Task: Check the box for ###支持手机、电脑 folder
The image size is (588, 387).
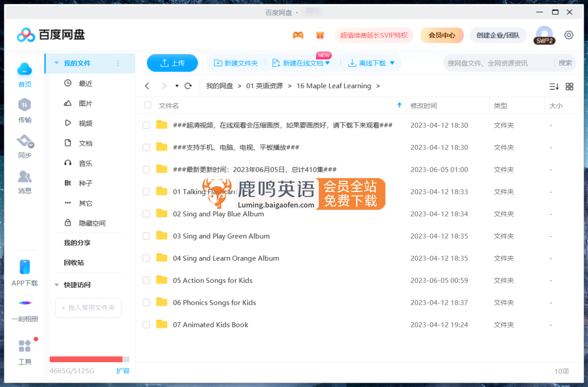Action: 146,147
